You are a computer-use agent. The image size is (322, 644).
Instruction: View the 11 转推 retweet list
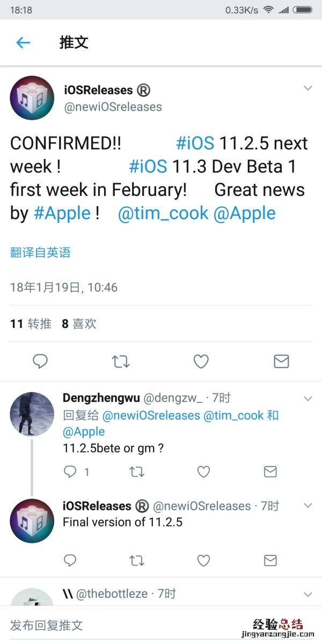[x=25, y=324]
